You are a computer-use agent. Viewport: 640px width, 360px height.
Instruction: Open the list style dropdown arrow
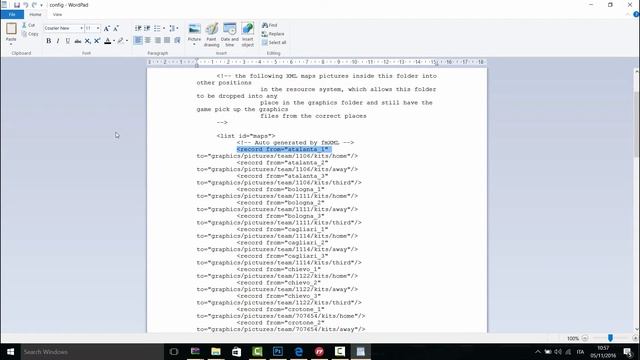(164, 28)
